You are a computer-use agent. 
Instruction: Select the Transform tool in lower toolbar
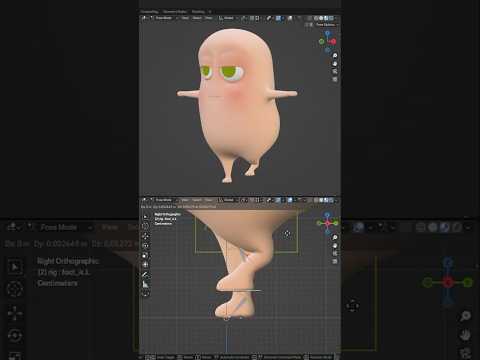tap(145, 265)
